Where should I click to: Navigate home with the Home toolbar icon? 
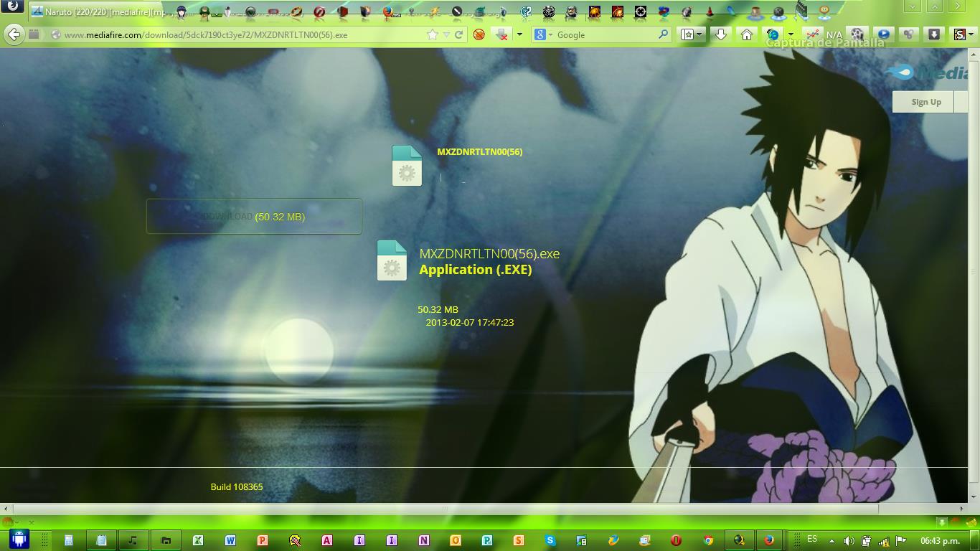tap(746, 34)
